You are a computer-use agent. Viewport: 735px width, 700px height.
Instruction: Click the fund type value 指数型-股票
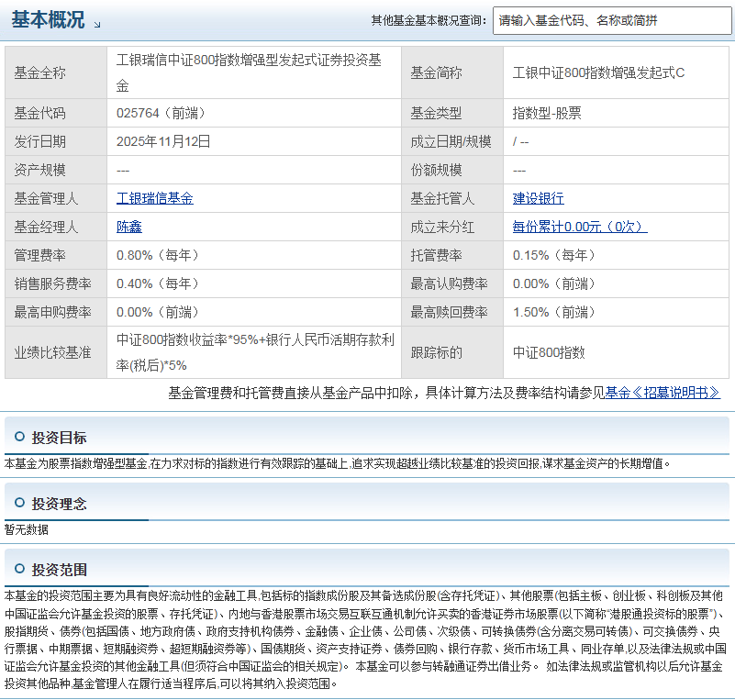click(x=547, y=113)
